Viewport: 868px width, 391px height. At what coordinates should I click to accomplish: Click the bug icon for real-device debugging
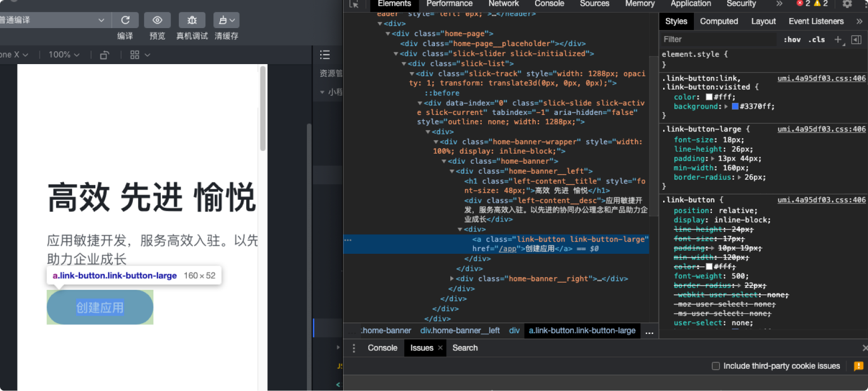[x=192, y=20]
